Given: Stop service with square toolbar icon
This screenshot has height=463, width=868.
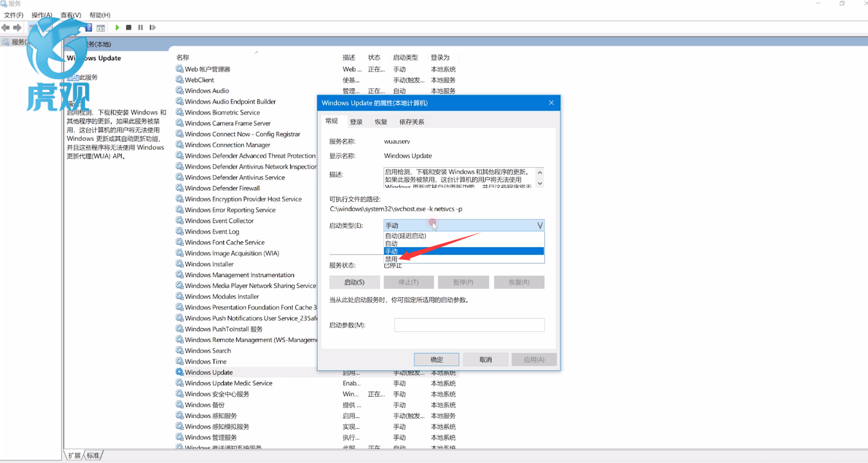Looking at the screenshot, I should (129, 28).
